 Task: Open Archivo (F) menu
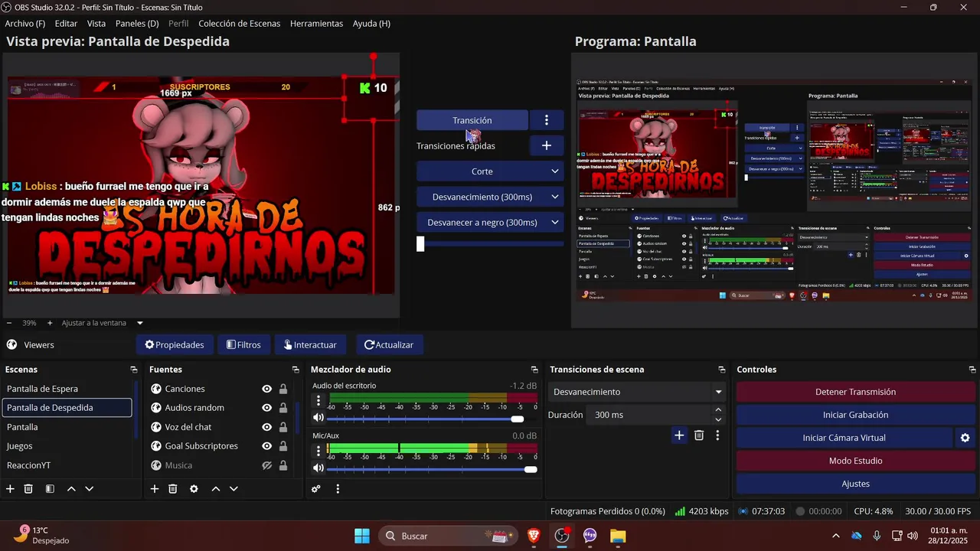(x=25, y=24)
